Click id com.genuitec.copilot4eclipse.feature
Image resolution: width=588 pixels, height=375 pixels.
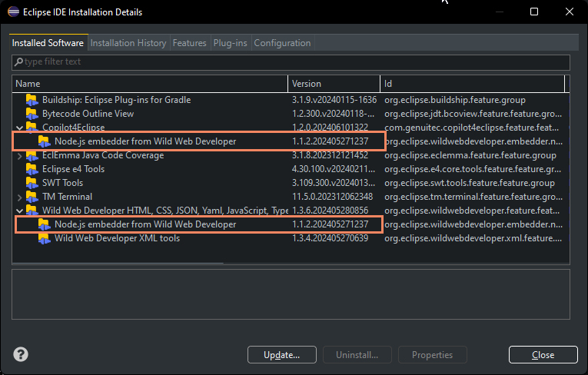(472, 128)
